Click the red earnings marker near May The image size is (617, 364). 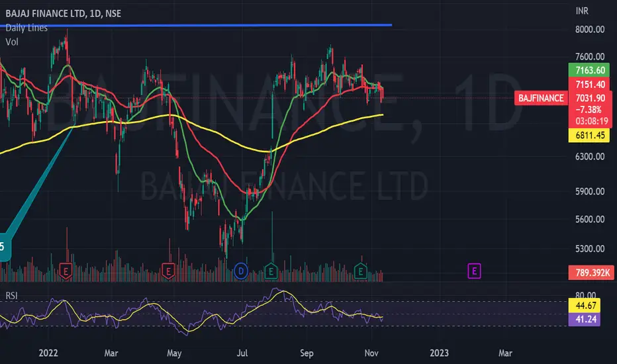[168, 271]
